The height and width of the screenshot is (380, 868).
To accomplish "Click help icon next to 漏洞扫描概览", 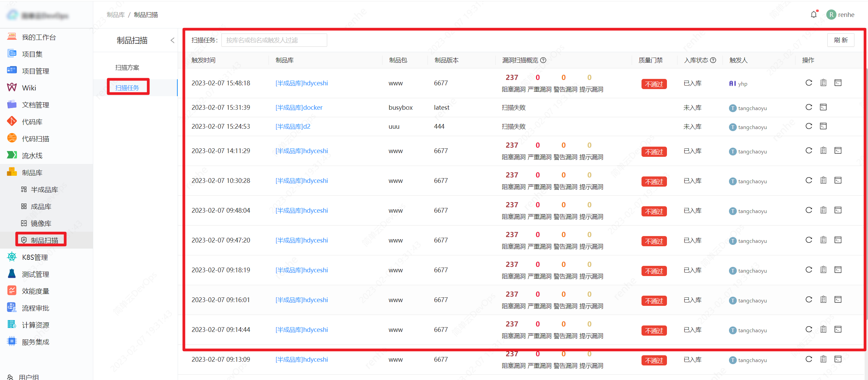I will pos(543,60).
